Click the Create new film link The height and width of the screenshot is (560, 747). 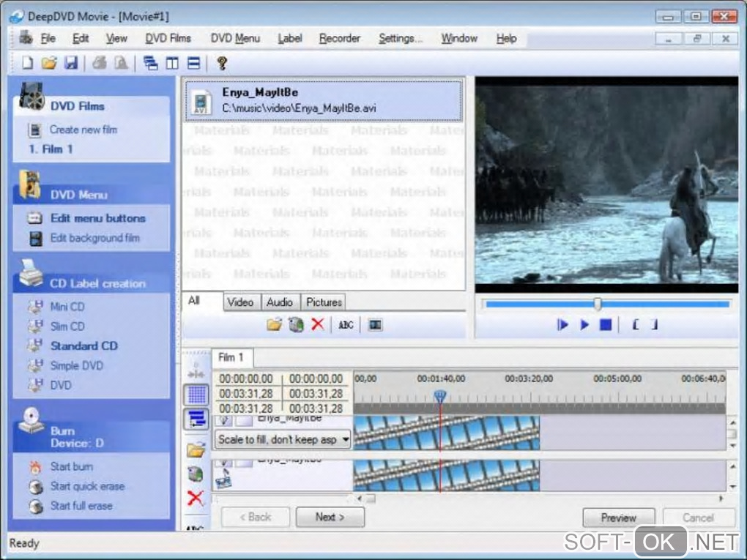pyautogui.click(x=83, y=130)
